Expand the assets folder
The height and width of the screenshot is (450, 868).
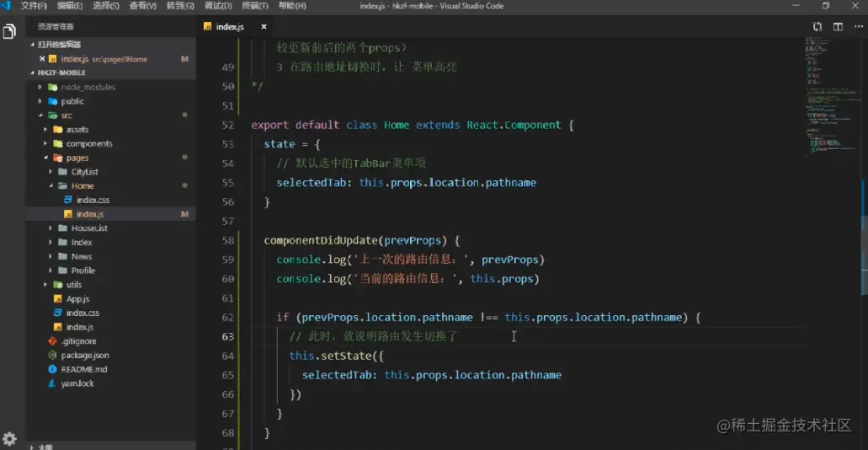pos(111,130)
